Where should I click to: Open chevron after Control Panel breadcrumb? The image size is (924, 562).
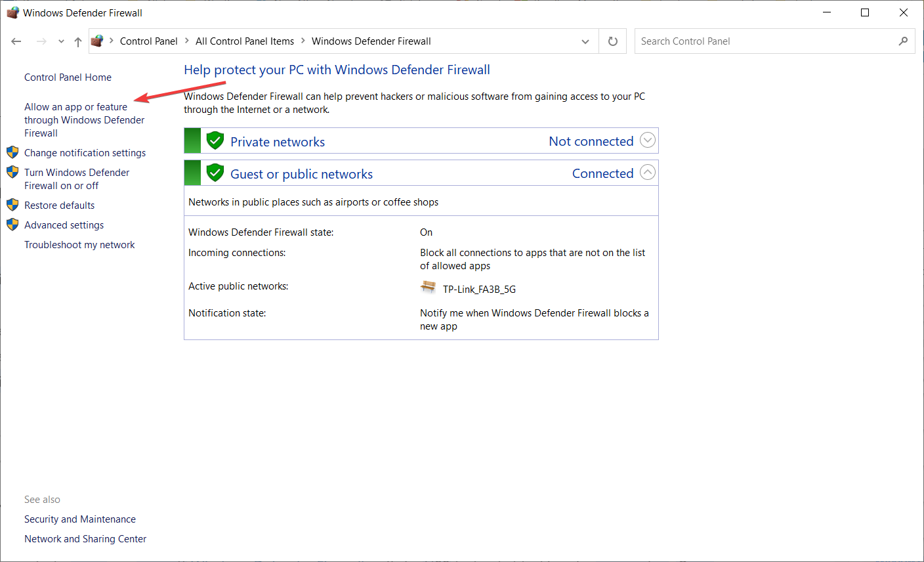tap(187, 41)
